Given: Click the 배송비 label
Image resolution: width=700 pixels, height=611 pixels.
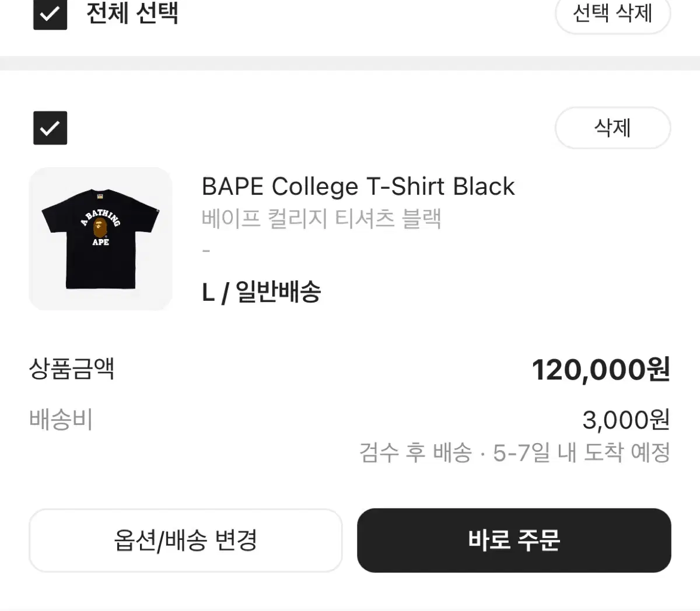Looking at the screenshot, I should pos(61,420).
